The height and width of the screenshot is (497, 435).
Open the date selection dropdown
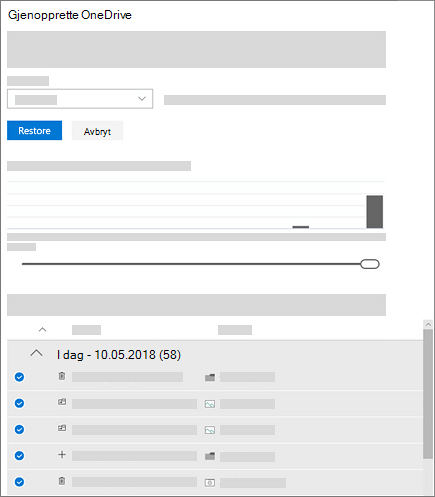80,99
